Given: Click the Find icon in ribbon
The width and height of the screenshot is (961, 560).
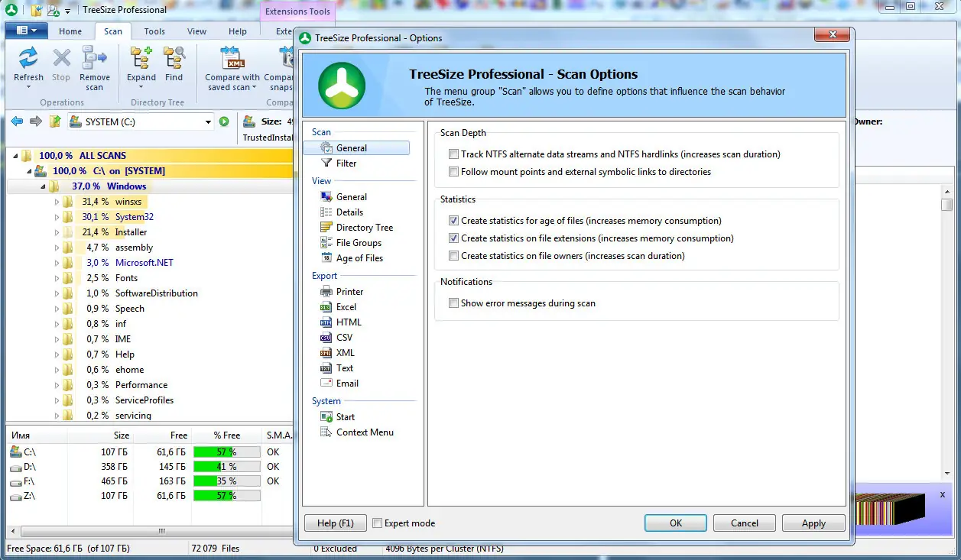Looking at the screenshot, I should coord(174,59).
